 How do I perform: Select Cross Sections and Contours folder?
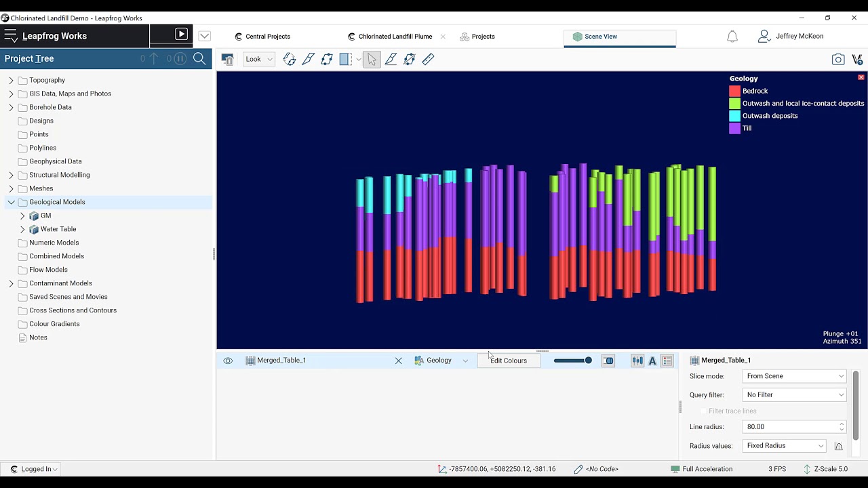73,310
